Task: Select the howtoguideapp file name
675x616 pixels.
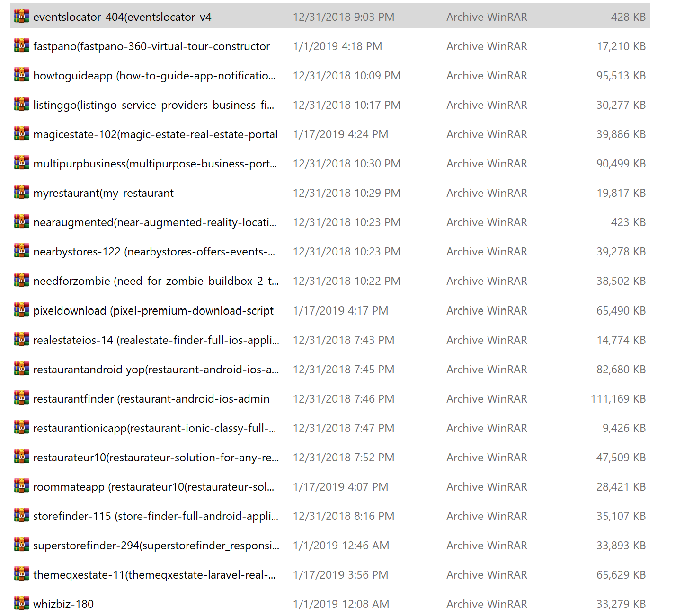Action: 154,76
